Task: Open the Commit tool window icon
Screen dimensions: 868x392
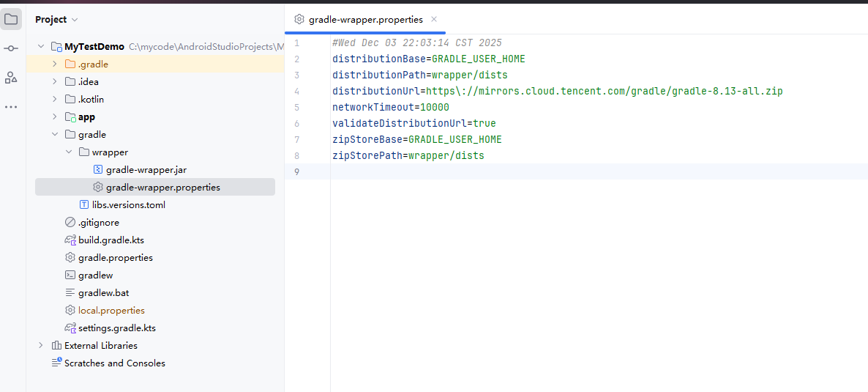Action: click(x=11, y=49)
